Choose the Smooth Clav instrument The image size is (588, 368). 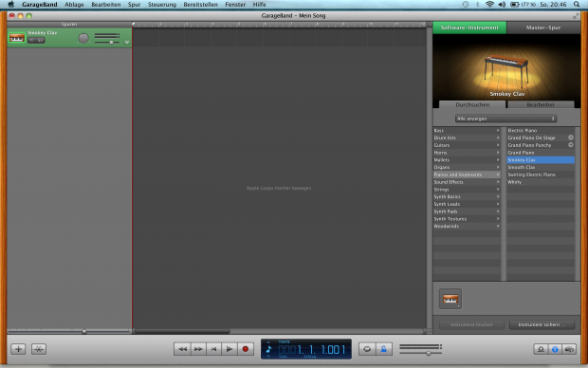[x=541, y=167]
